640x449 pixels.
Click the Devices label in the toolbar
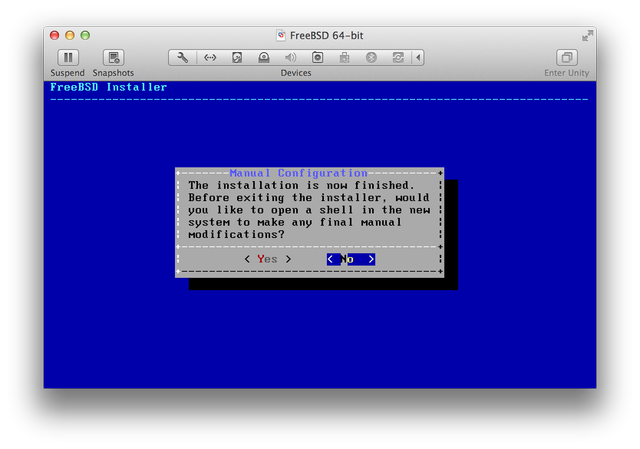point(296,73)
